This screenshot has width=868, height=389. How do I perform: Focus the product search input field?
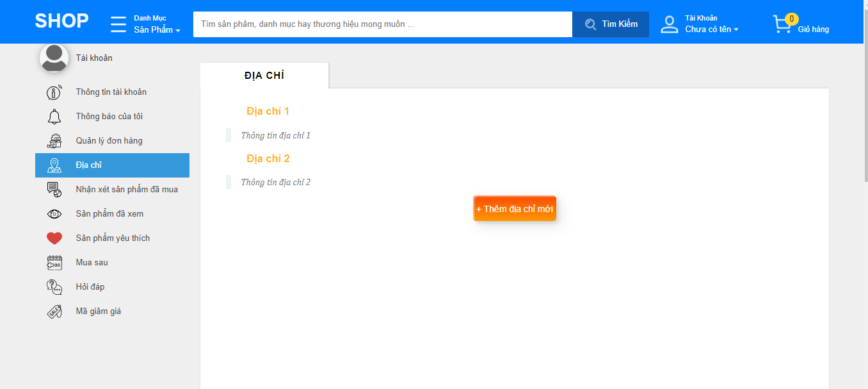point(383,24)
